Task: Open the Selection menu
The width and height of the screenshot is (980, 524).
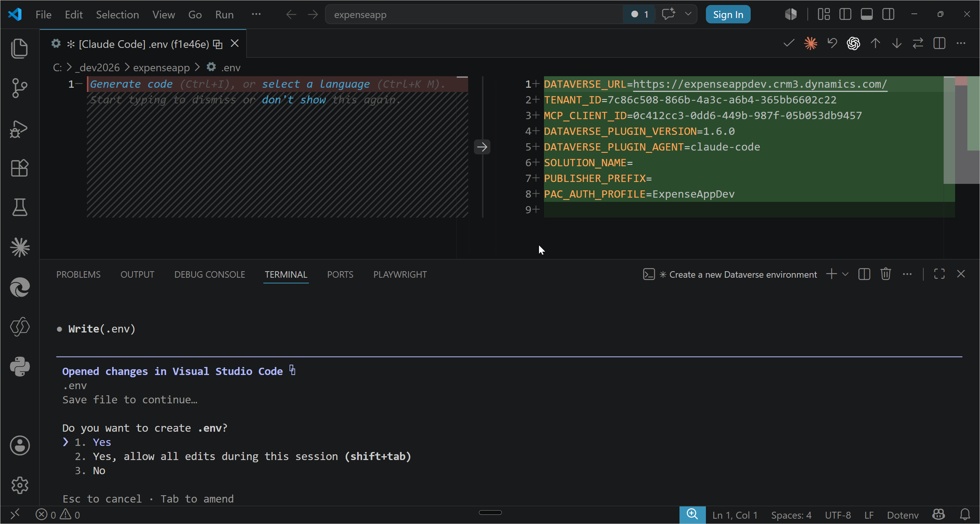Action: [117, 15]
